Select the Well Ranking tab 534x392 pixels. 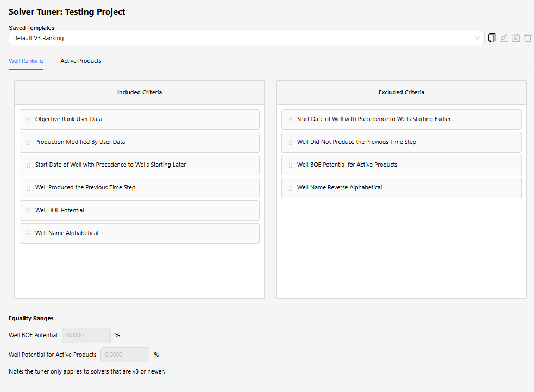[26, 61]
